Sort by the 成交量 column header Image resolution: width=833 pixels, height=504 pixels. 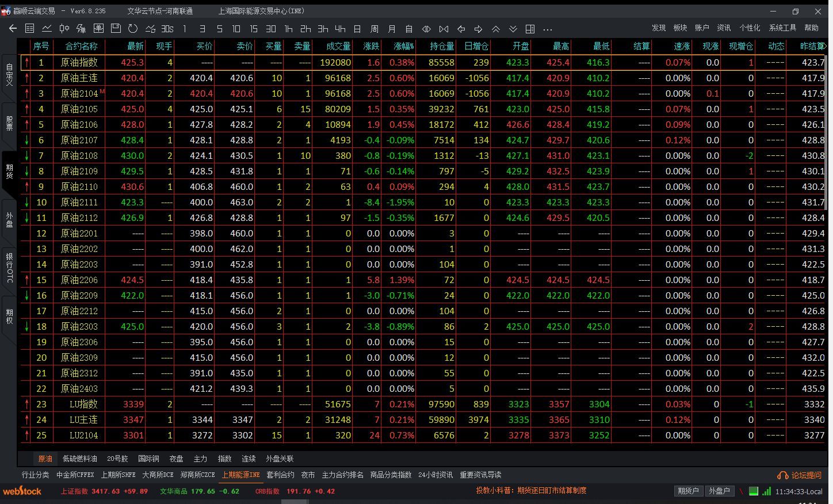click(338, 46)
